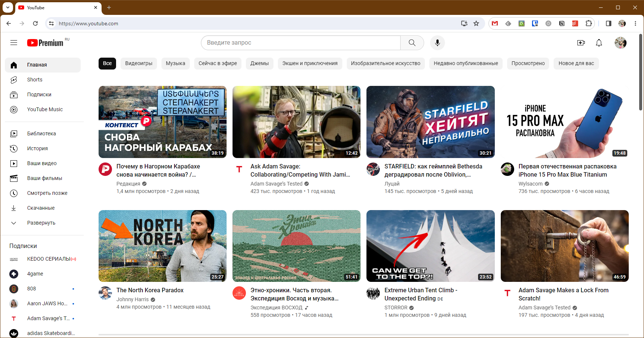Select the Джемы filter chip
The image size is (644, 338).
[260, 64]
